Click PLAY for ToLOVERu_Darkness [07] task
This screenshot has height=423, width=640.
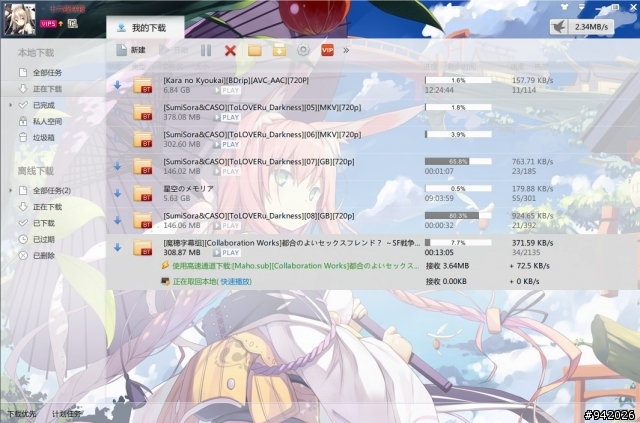227,171
